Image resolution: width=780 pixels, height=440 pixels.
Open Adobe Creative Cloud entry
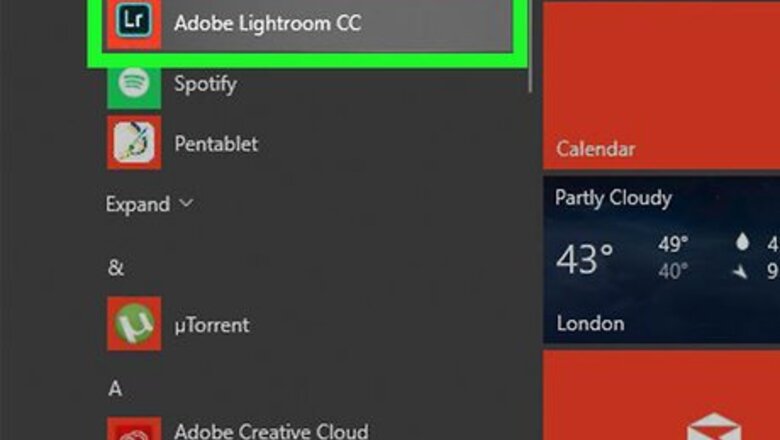click(271, 432)
